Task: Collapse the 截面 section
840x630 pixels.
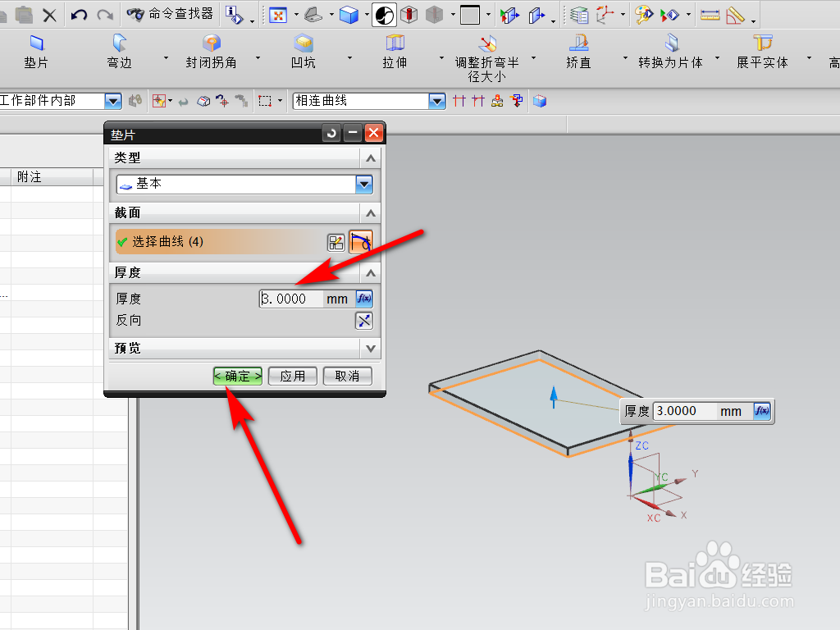Action: point(371,213)
